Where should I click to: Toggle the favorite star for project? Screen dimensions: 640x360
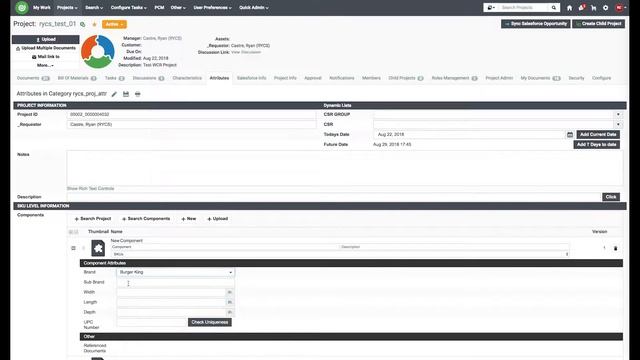94,24
